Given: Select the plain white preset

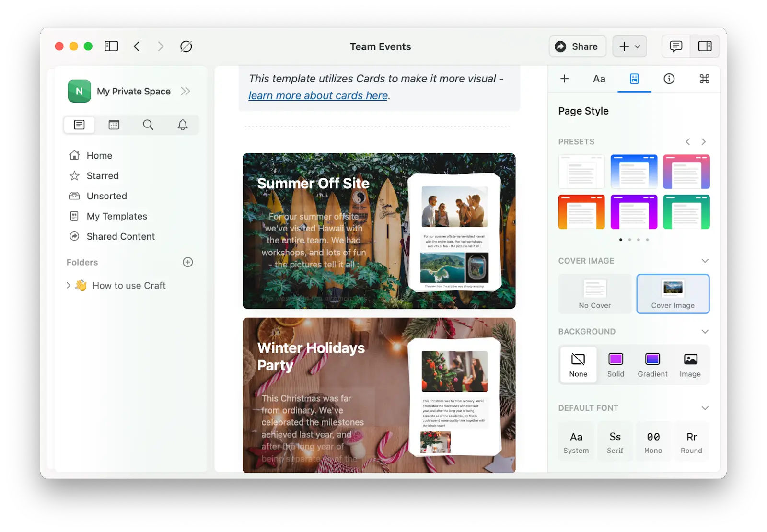Looking at the screenshot, I should [x=581, y=172].
